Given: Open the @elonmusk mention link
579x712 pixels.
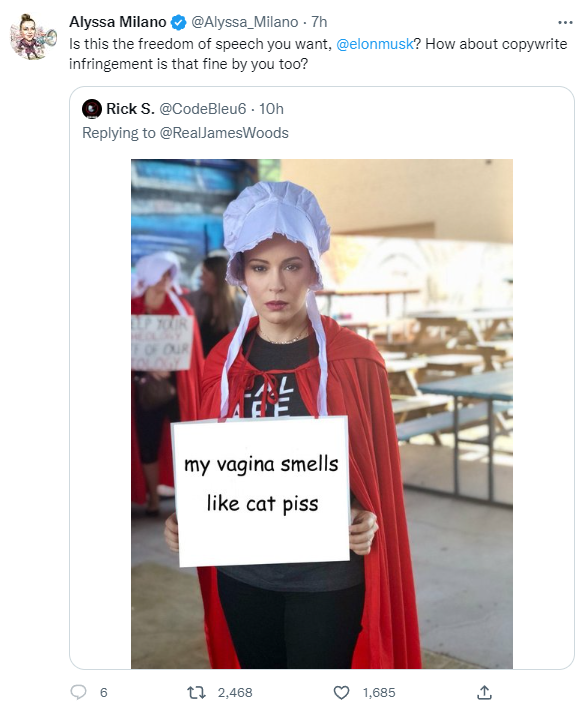Looking at the screenshot, I should click(375, 44).
